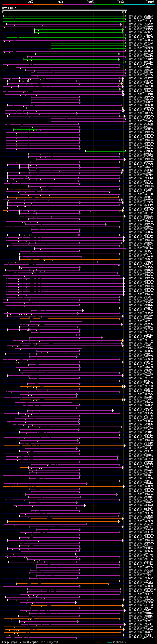Select hit UniRef100_B8NKG8
The image size is (157, 644).
pos(141,105)
